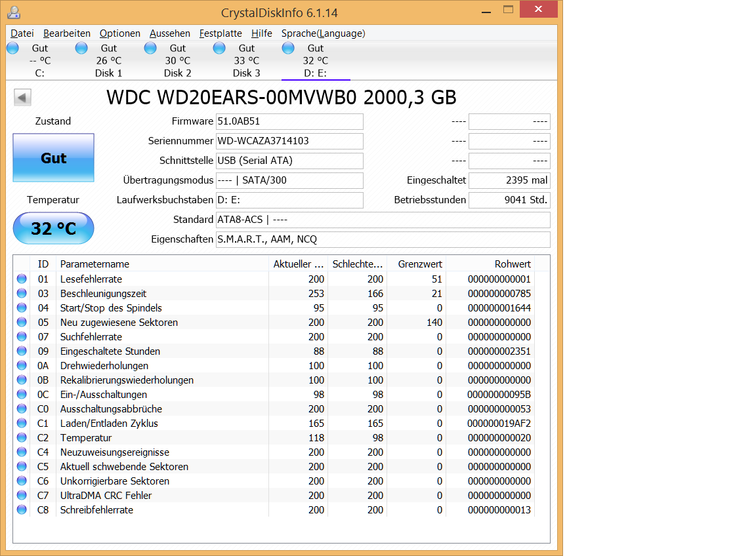Click raw value 000000019AF2
This screenshot has height=556, width=756.
tap(499, 424)
